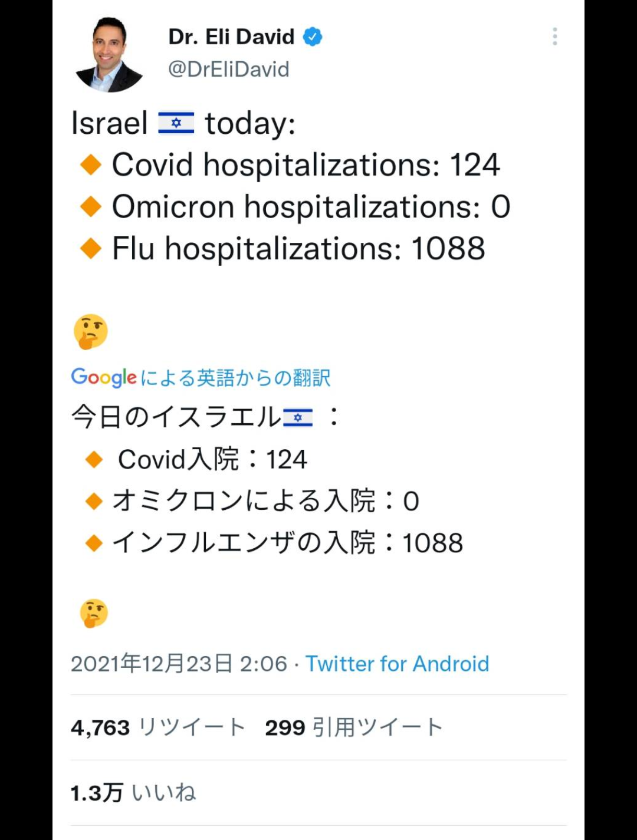Viewport: 637px width, 840px height.
Task: Click the thinking face emoji under English text
Action: point(91,331)
